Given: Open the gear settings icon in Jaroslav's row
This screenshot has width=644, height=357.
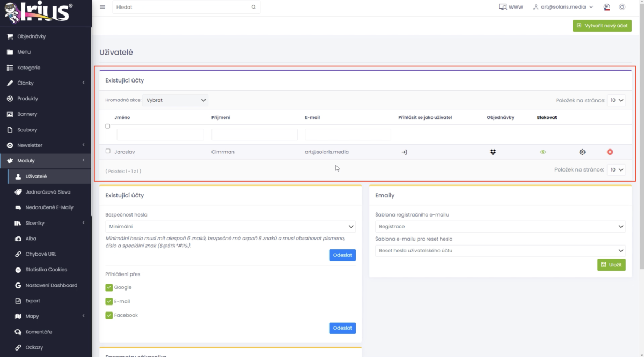Looking at the screenshot, I should (582, 152).
